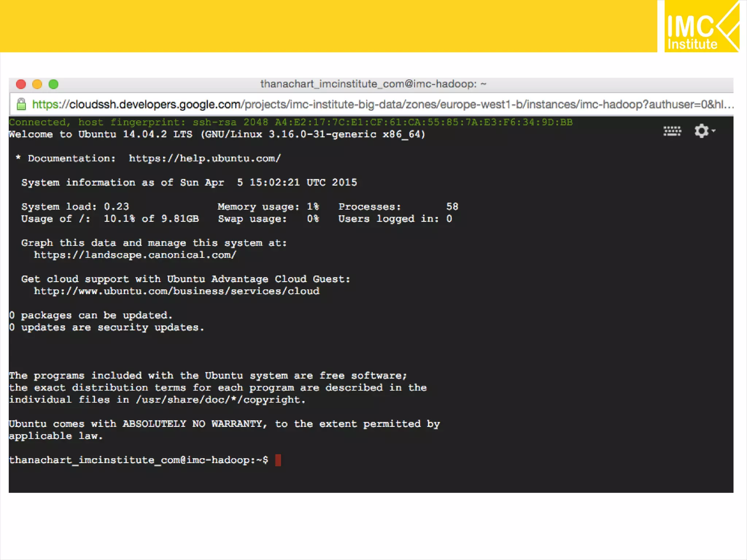Image resolution: width=747 pixels, height=560 pixels.
Task: Click the 'Welcome to Ubuntu 14.04.2 LTS' line
Action: coord(217,135)
